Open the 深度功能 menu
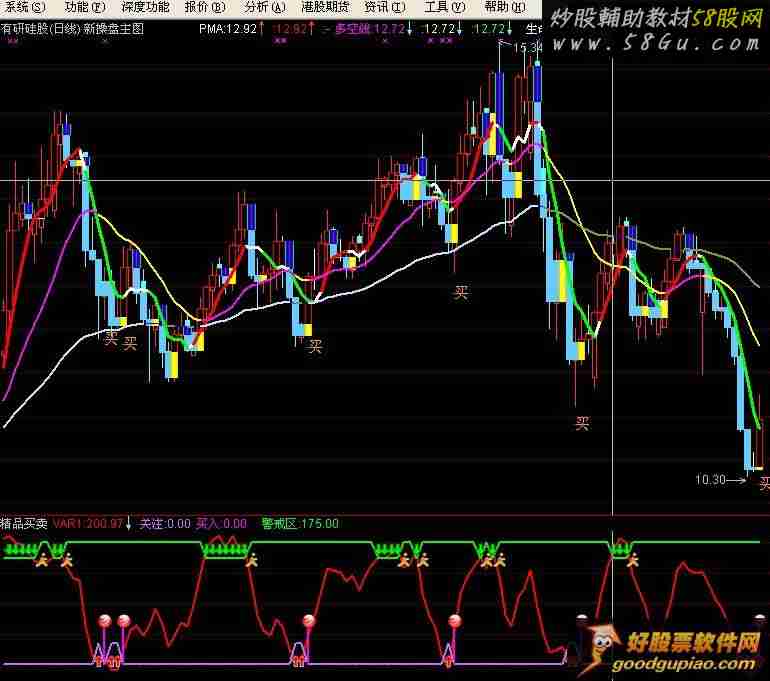 146,7
